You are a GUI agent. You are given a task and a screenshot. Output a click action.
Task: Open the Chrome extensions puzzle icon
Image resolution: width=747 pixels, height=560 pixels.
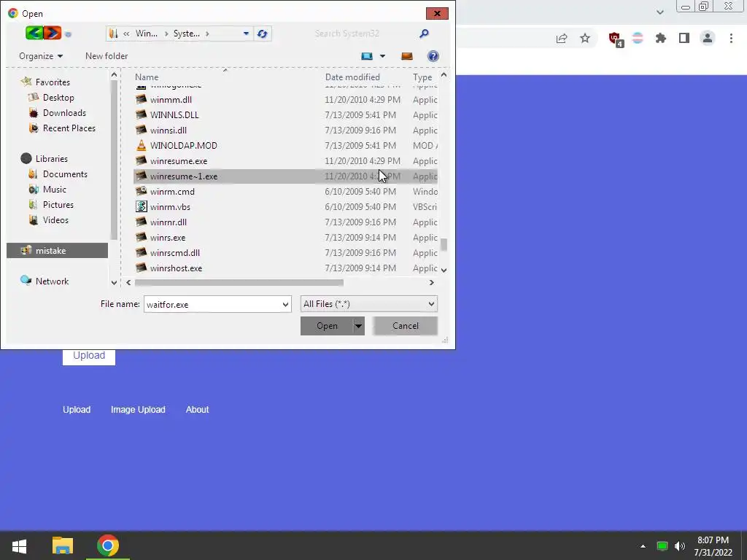click(660, 38)
